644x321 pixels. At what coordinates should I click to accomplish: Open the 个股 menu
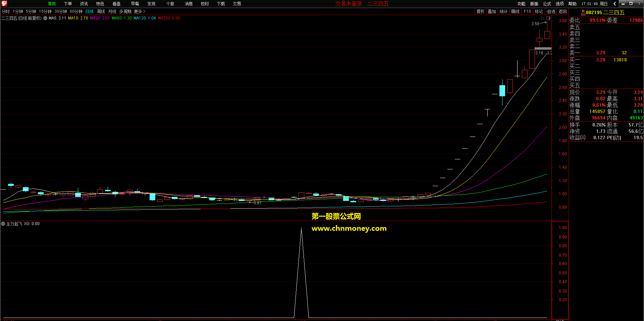click(x=170, y=4)
